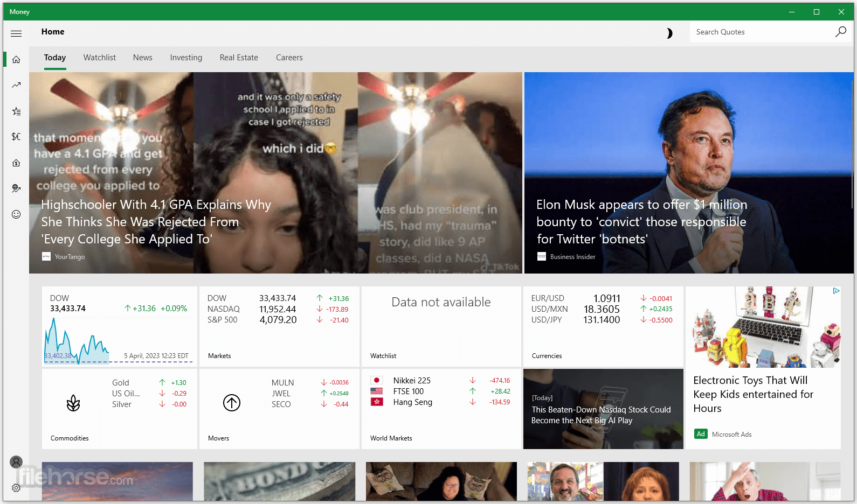
Task: Open the World Markets tile label
Action: tap(391, 438)
